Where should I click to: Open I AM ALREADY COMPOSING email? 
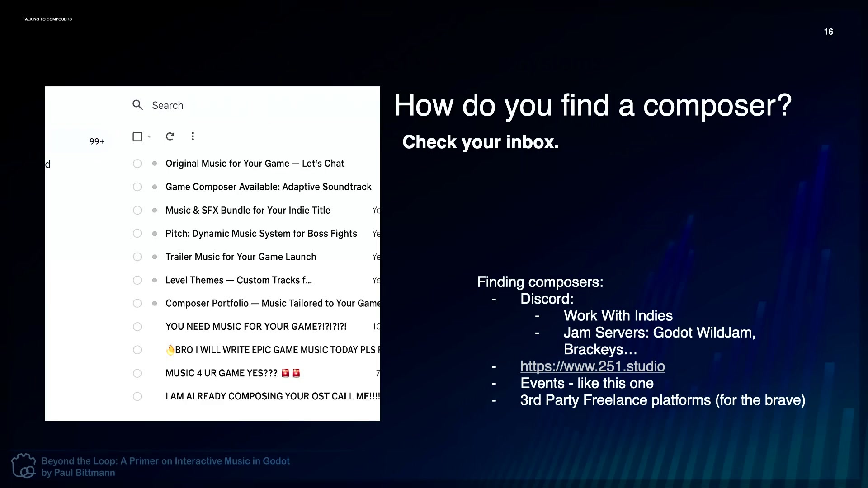click(x=272, y=396)
